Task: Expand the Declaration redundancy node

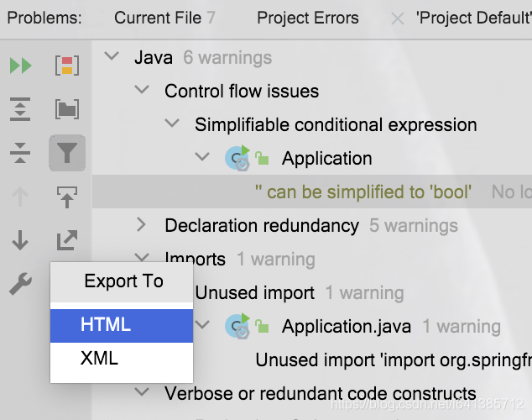Action: point(141,225)
